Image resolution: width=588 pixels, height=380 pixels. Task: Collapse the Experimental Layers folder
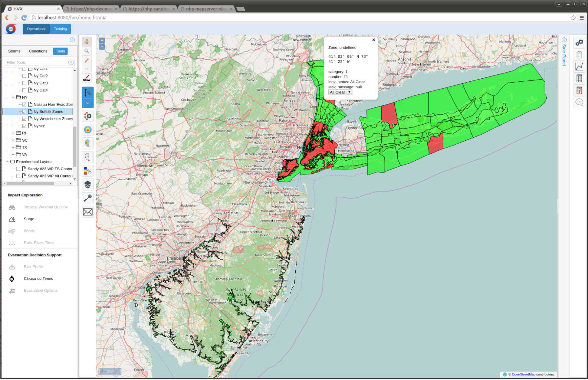point(7,162)
